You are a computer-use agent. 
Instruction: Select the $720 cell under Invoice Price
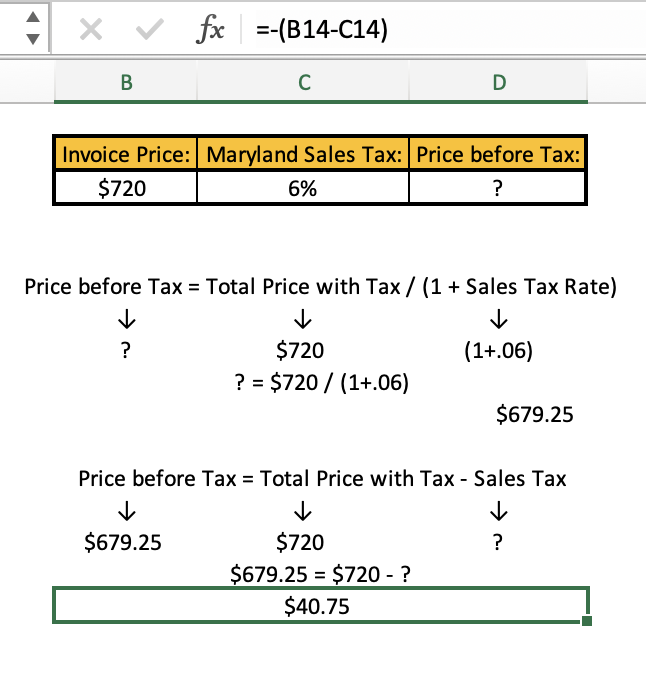click(126, 188)
